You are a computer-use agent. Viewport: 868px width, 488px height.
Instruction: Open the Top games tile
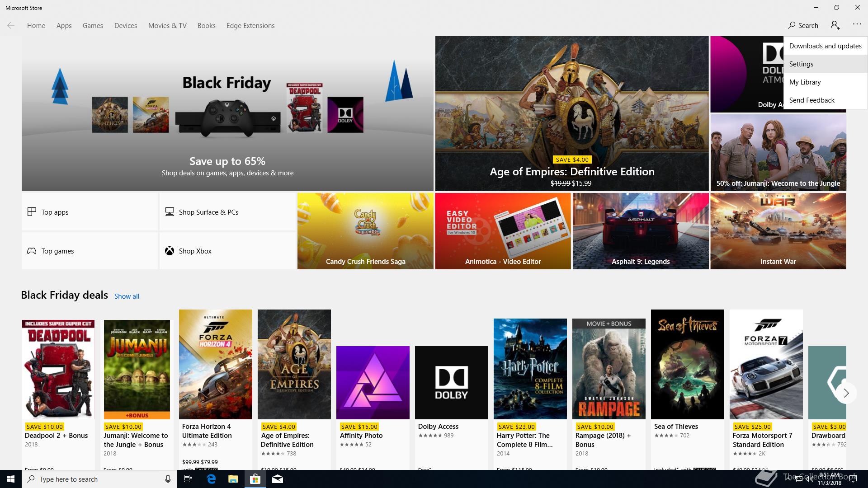click(90, 251)
